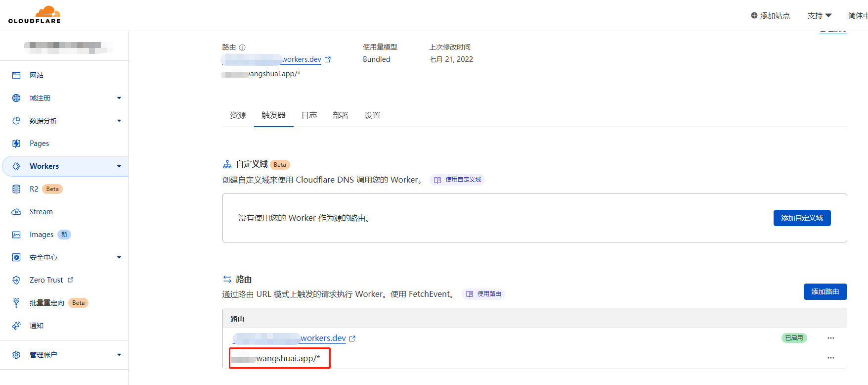Click the 网站 browser icon in sidebar
The image size is (868, 385).
[x=16, y=75]
